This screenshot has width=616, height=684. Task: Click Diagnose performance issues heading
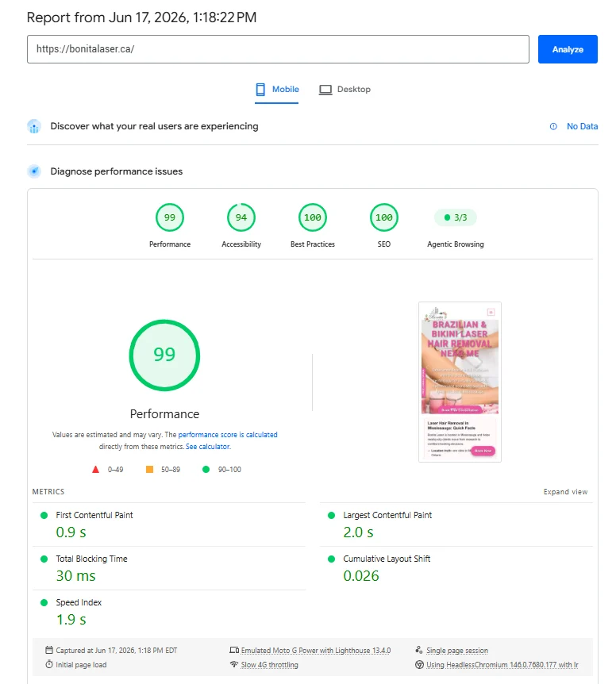pos(117,171)
